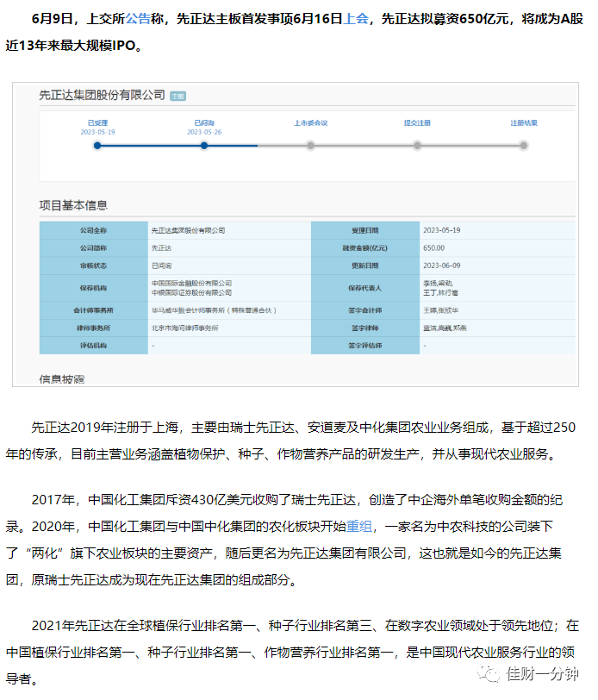
Task: Select the 已问询 stage label
Action: pos(204,122)
